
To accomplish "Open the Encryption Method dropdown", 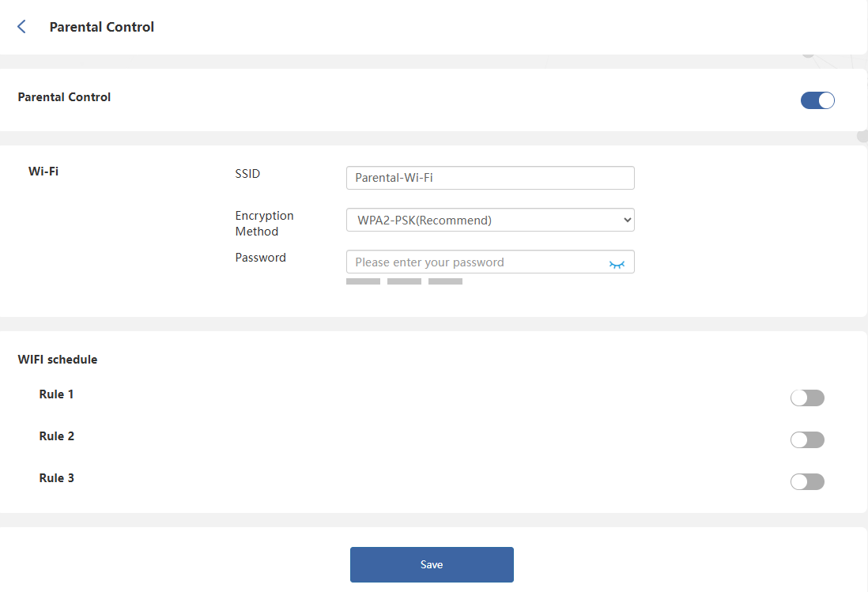I will point(490,220).
